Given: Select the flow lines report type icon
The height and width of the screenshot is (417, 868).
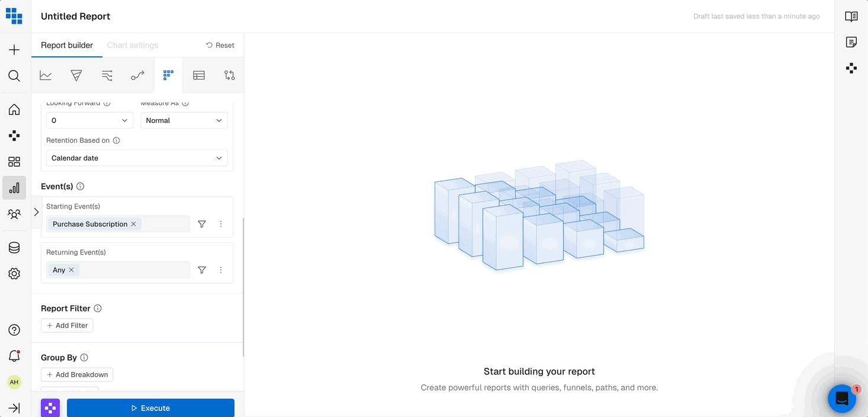Looking at the screenshot, I should pos(107,75).
